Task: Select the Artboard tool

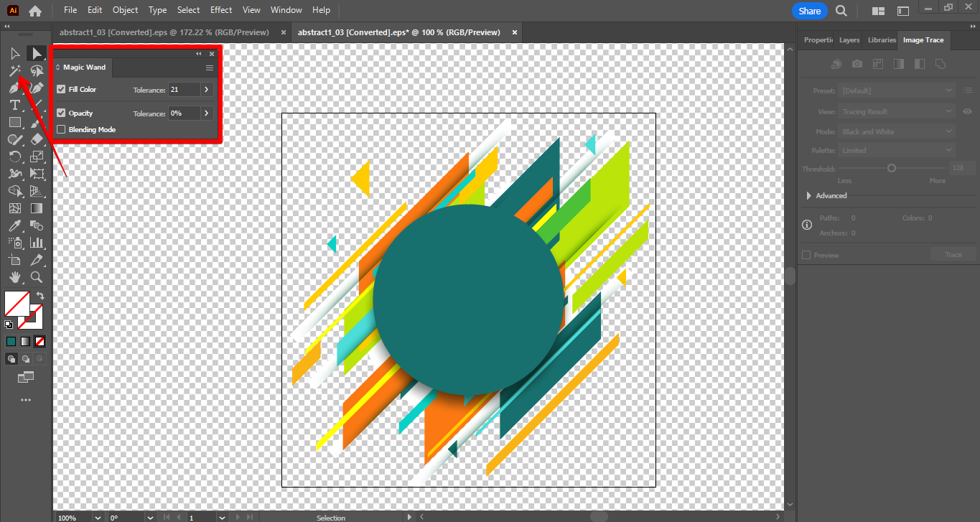Action: tap(14, 260)
